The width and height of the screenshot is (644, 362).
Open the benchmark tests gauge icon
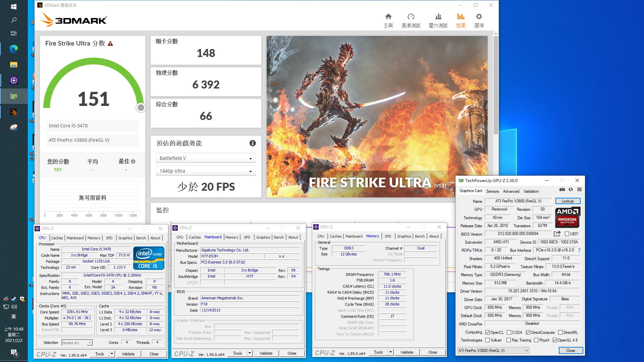click(x=411, y=17)
